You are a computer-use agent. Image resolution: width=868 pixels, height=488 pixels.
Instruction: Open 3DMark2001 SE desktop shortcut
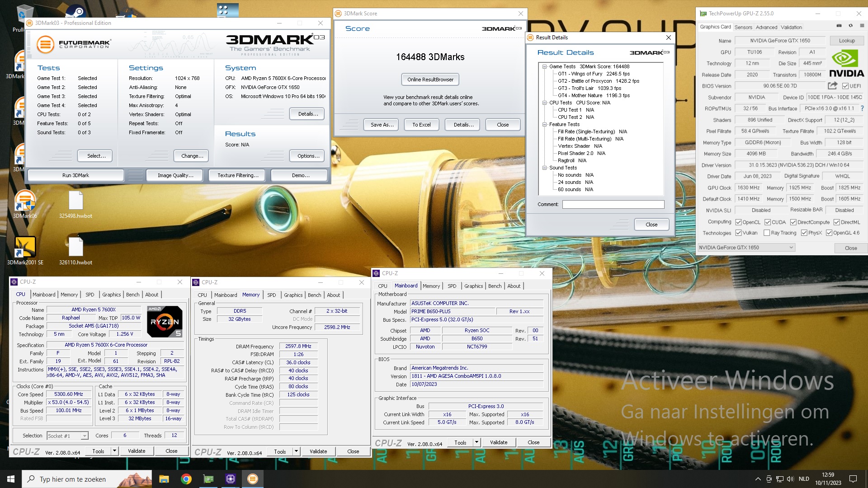[25, 251]
